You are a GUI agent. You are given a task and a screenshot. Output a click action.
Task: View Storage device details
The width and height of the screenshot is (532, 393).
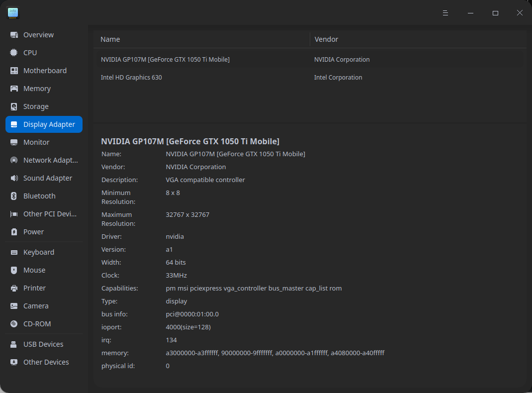click(44, 106)
